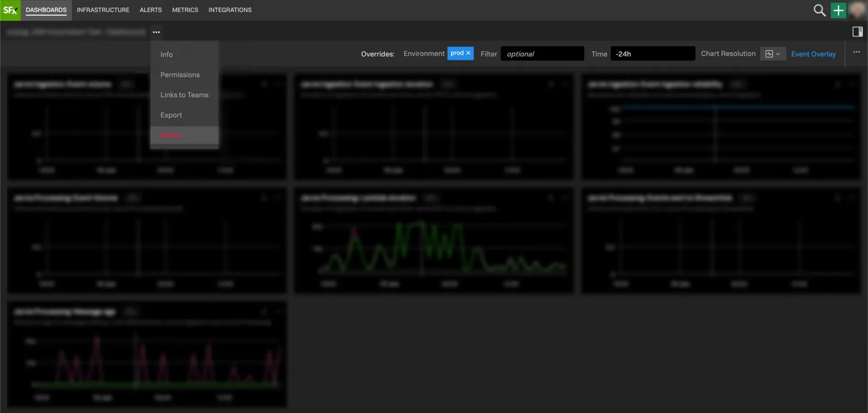Viewport: 868px width, 413px height.
Task: Toggle the right sidebar panel icon
Action: (857, 32)
